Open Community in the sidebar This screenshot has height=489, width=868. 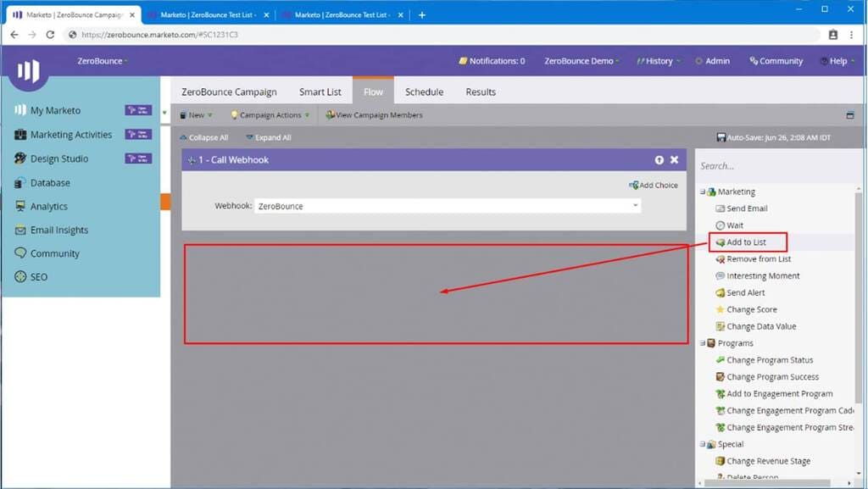54,253
